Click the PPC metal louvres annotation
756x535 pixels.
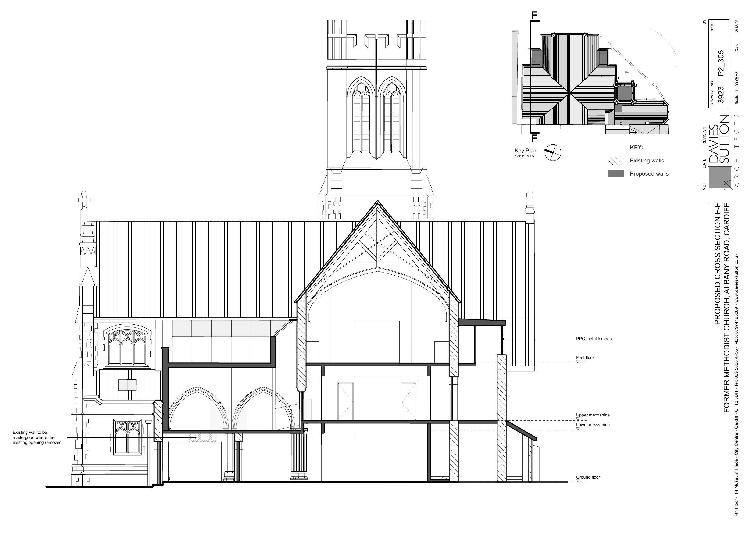pos(594,339)
